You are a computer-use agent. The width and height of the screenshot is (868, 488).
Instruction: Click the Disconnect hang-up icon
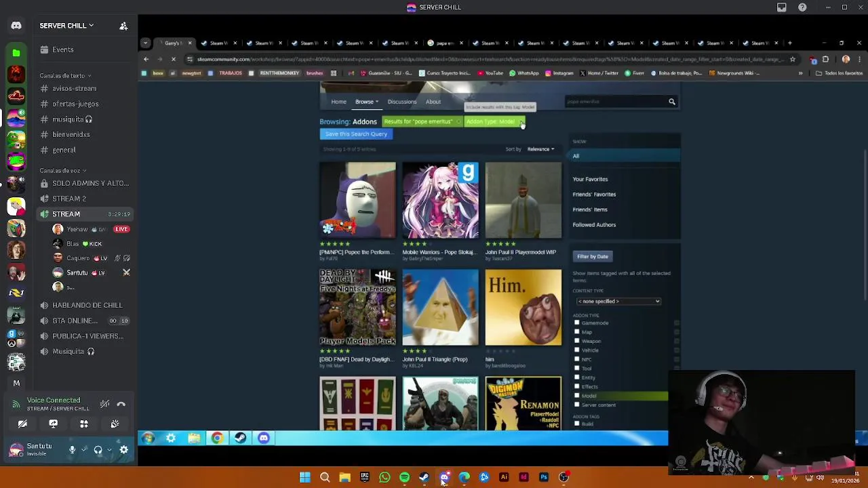[x=121, y=404]
